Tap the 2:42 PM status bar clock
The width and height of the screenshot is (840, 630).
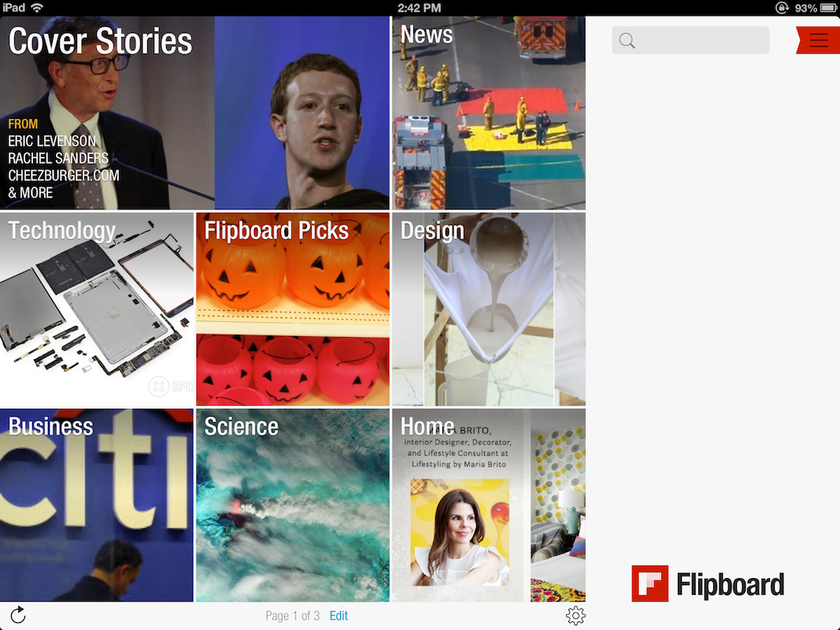pos(420,8)
